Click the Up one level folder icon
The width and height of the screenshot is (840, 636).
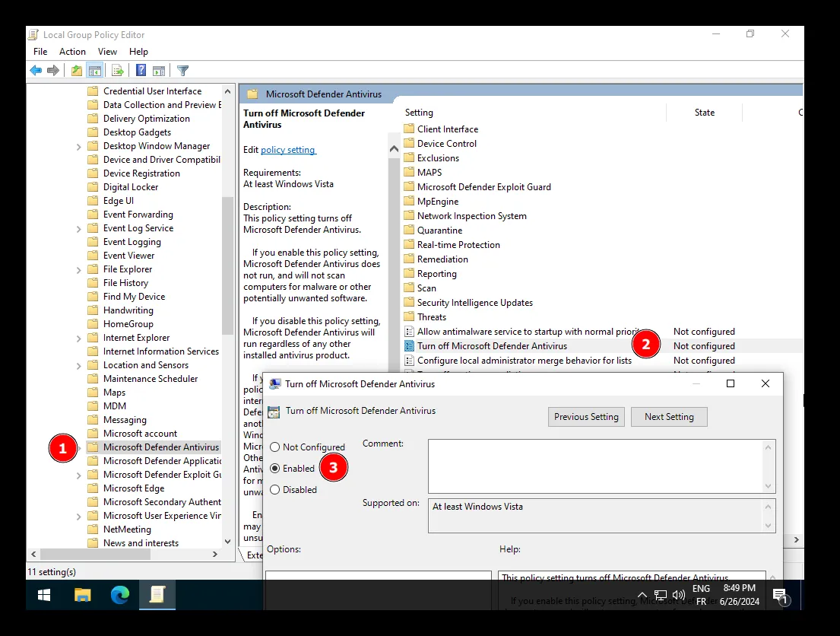(76, 71)
